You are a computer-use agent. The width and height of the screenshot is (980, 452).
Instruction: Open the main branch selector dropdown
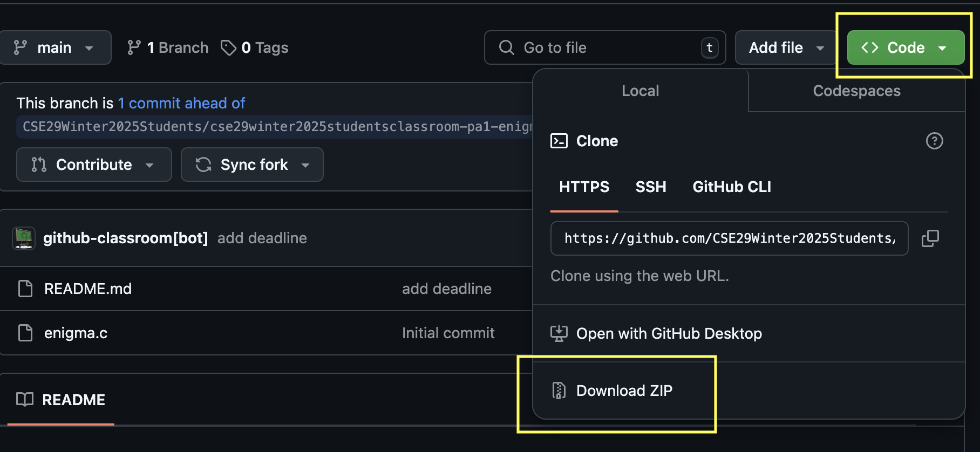click(x=55, y=47)
